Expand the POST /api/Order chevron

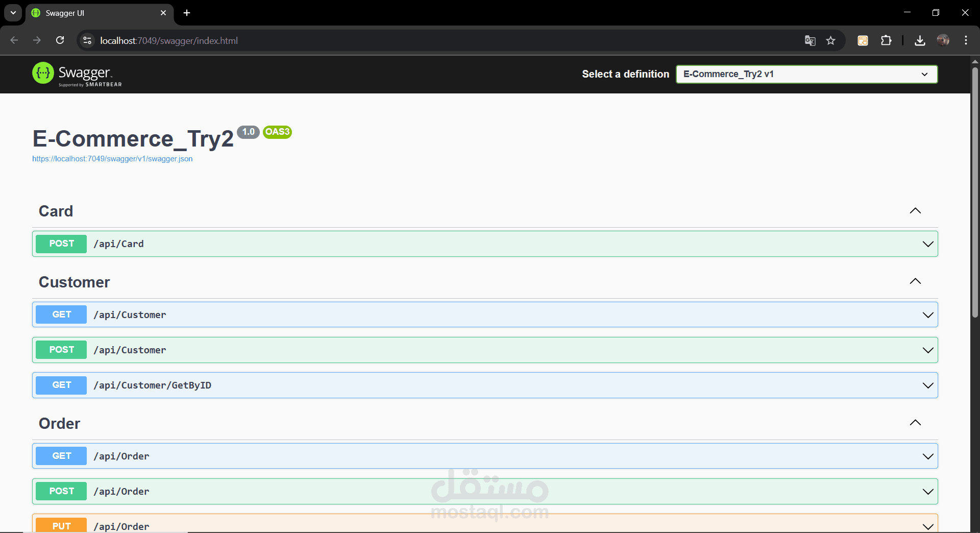pyautogui.click(x=928, y=492)
